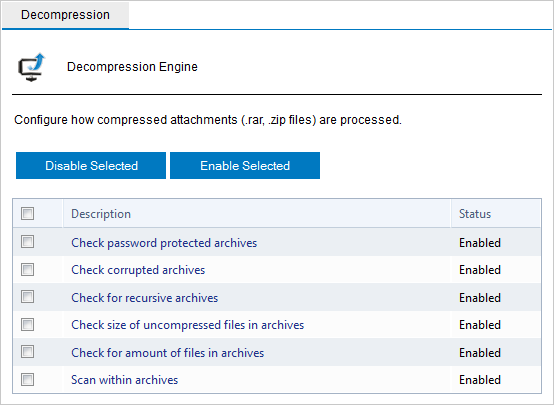Select the recursive archives row checkbox
This screenshot has width=554, height=405.
click(28, 297)
